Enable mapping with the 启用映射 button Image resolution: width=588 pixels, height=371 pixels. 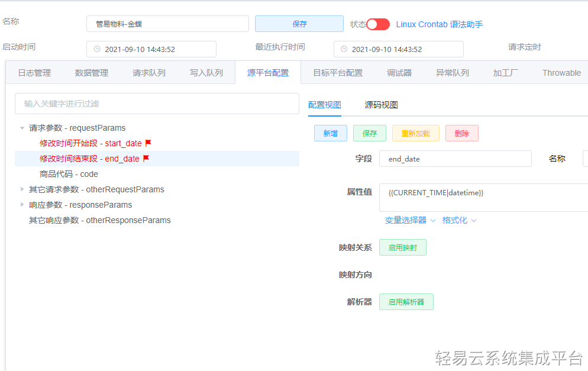402,247
